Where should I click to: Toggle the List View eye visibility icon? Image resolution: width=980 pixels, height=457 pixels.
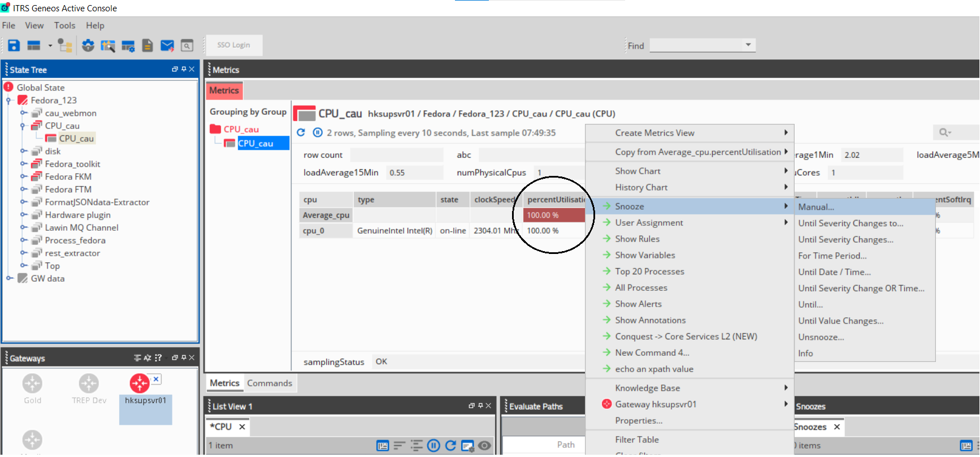tap(484, 446)
